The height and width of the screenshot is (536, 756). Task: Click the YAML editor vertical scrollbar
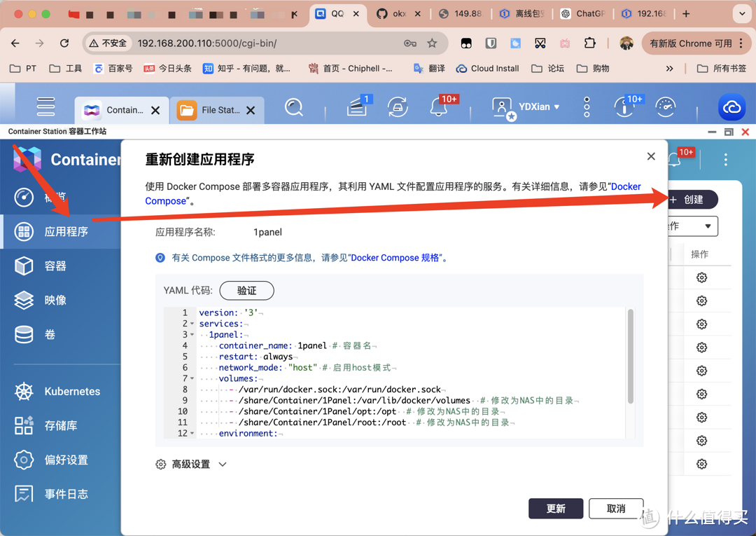pos(630,357)
